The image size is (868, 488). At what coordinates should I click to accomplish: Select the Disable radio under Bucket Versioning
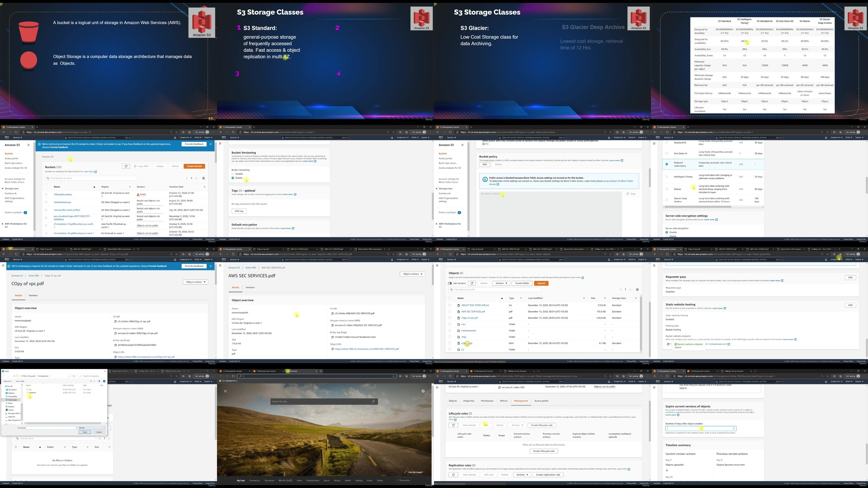232,174
